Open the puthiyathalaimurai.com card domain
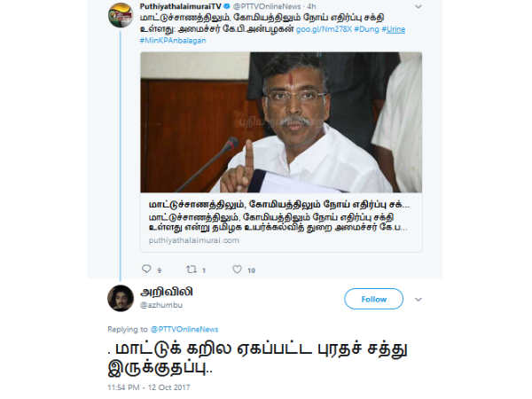Image resolution: width=532 pixels, height=399 pixels. (193, 240)
